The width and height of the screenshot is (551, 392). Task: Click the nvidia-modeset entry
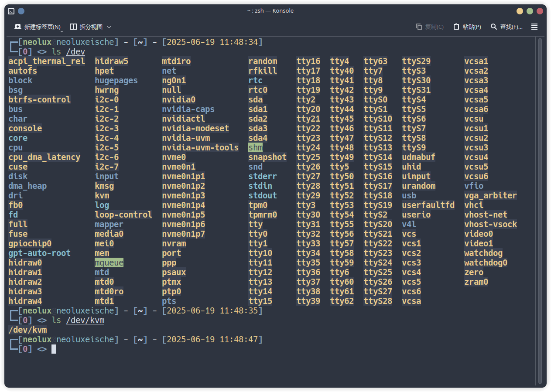(195, 128)
